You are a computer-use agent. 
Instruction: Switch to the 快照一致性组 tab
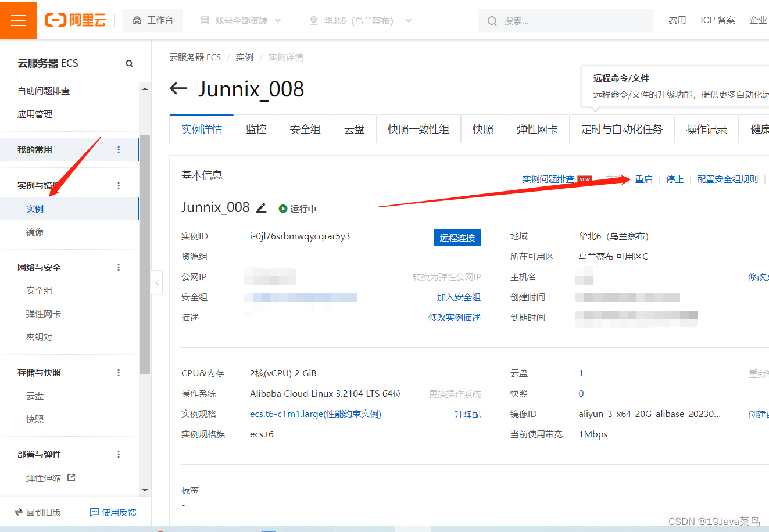[419, 129]
